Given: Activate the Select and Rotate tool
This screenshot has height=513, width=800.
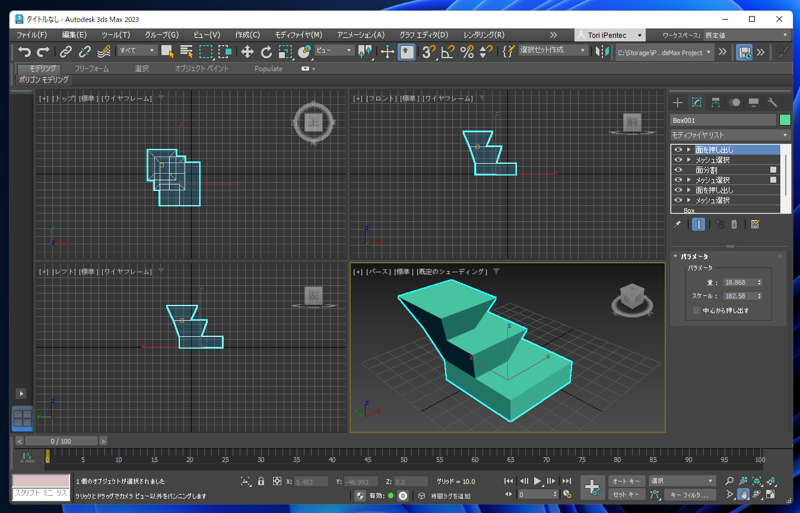Looking at the screenshot, I should [266, 52].
